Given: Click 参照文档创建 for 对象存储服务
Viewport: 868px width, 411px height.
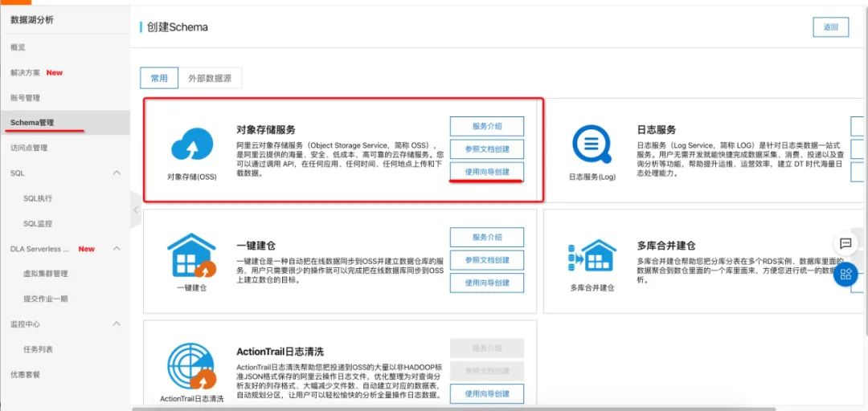Looking at the screenshot, I should coord(486,149).
